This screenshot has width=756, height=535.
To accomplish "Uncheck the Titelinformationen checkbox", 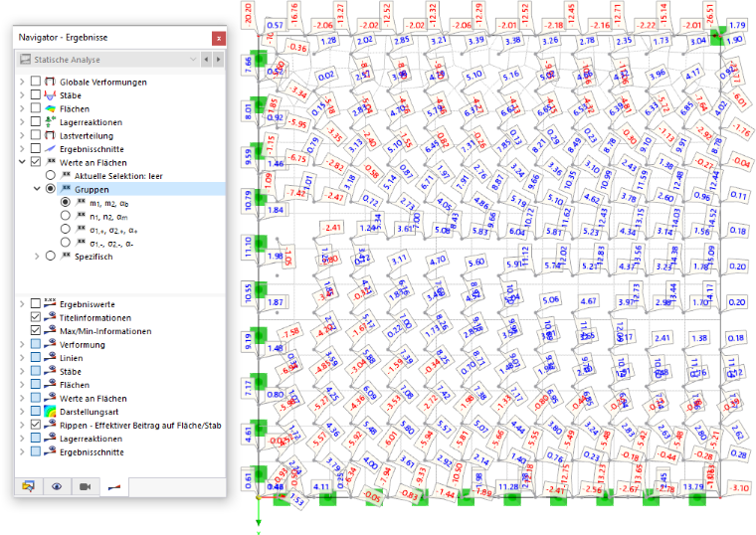I will click(x=35, y=317).
